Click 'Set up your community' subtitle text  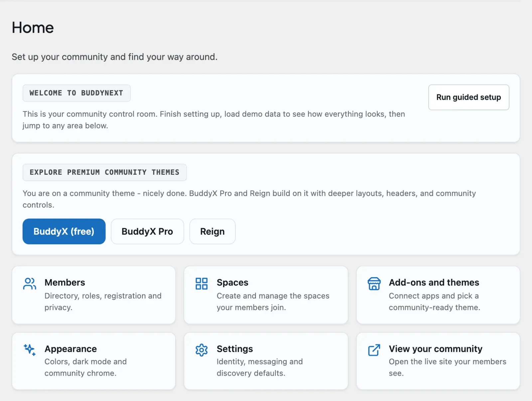(x=115, y=57)
